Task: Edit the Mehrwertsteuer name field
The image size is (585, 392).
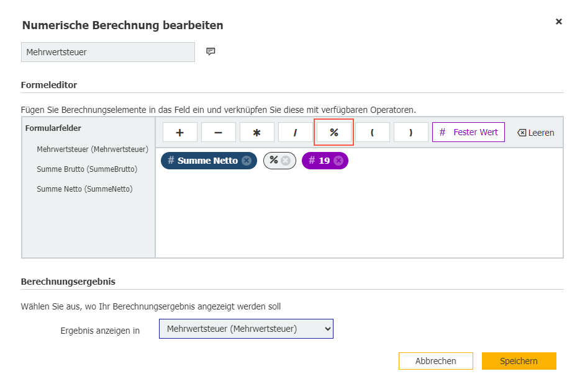Action: click(108, 52)
